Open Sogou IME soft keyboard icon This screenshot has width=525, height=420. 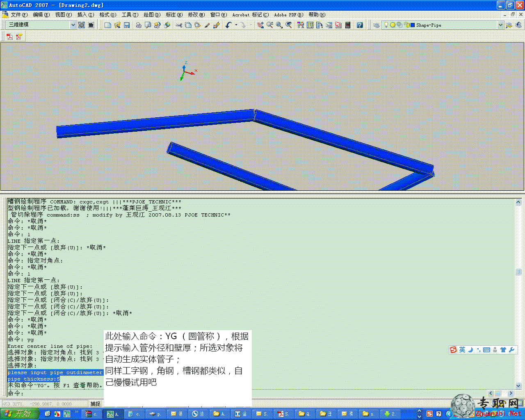point(486,350)
